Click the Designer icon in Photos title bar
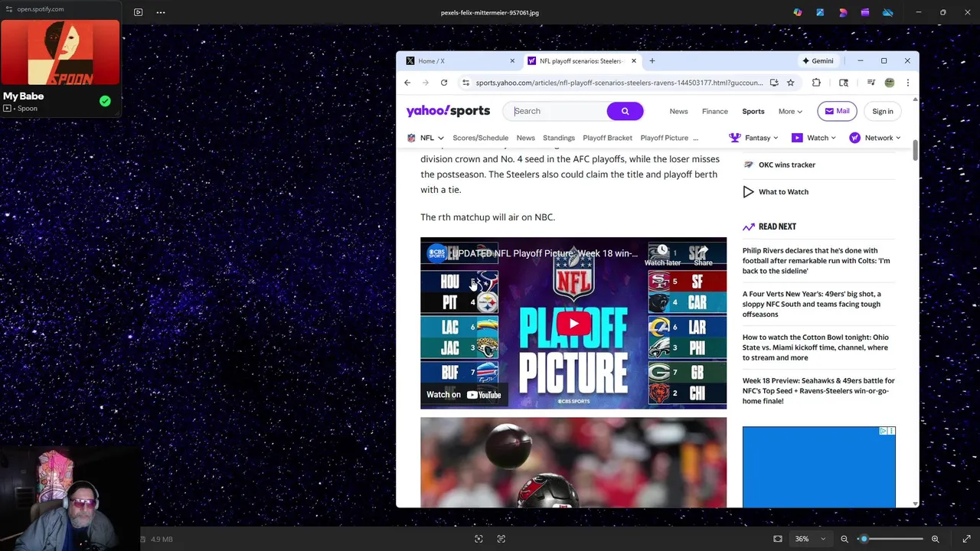Screen dimensions: 980x551 [x=843, y=12]
